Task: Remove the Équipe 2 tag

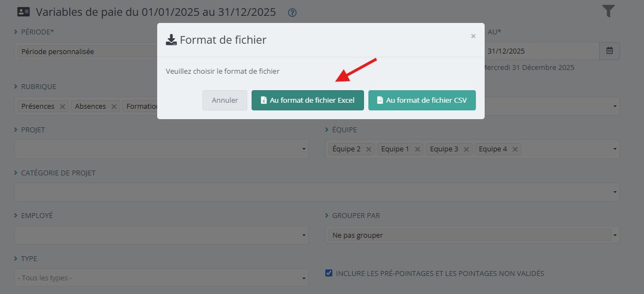Action: (368, 149)
